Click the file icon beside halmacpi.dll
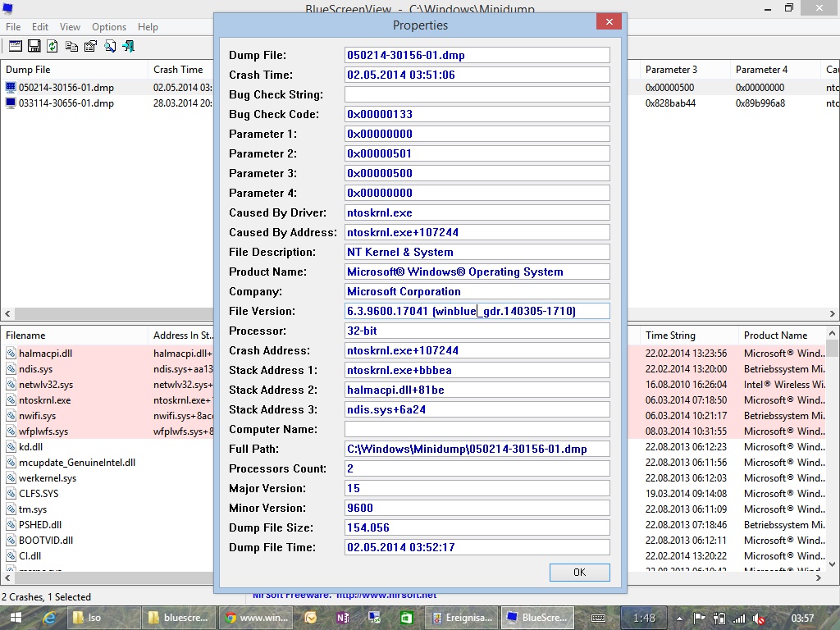 coord(11,353)
